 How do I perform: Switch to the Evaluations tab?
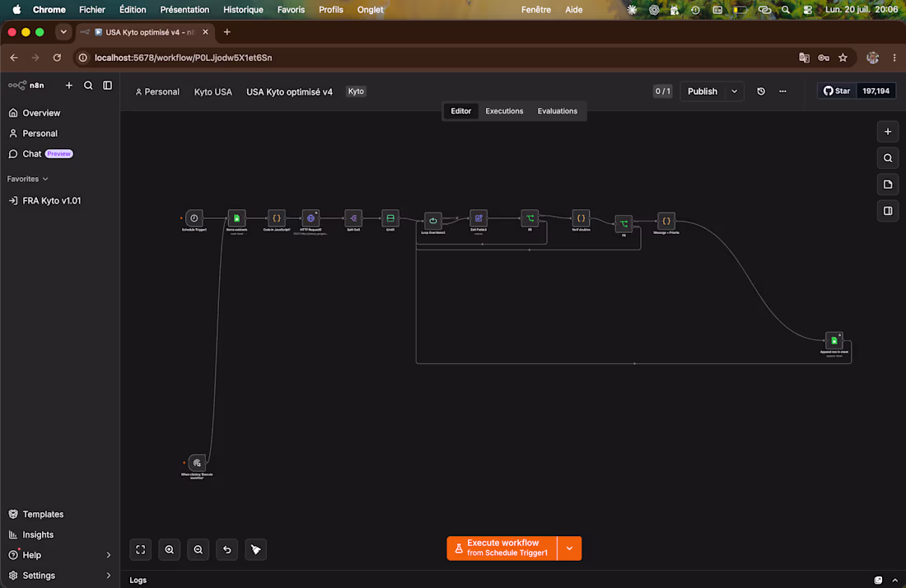(557, 111)
